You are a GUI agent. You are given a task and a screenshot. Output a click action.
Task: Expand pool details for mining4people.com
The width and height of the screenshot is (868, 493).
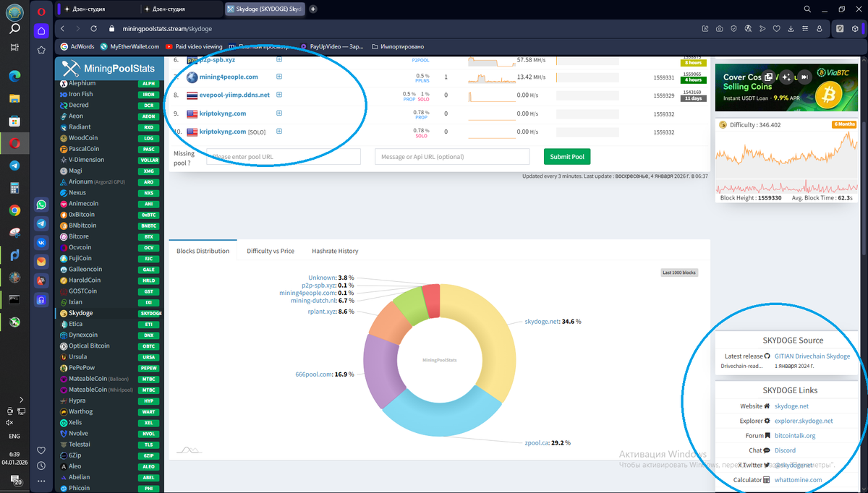[278, 76]
